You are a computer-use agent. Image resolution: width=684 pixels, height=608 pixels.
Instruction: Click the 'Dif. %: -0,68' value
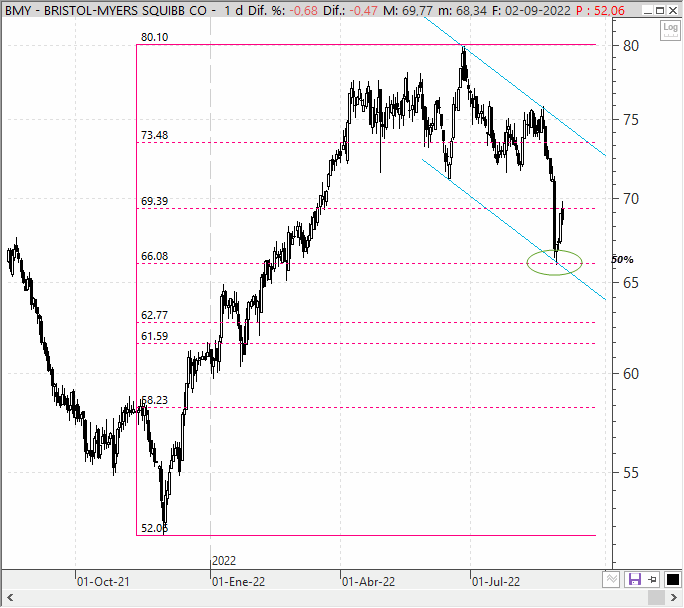click(283, 10)
